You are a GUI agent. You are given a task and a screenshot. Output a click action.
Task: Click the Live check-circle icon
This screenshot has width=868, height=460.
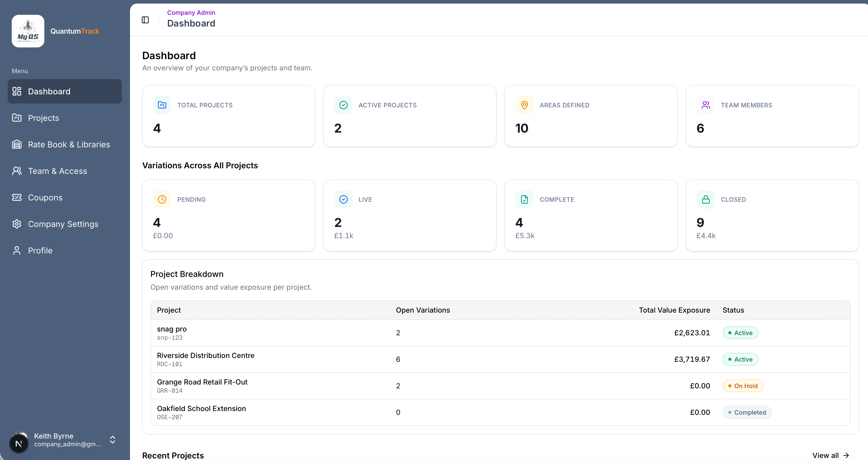tap(343, 200)
